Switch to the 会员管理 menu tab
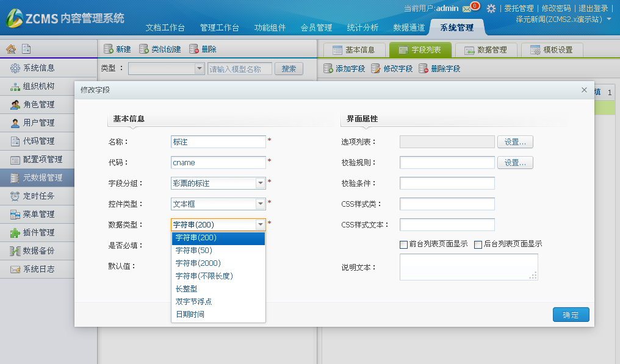The width and height of the screenshot is (620, 364). tap(316, 27)
